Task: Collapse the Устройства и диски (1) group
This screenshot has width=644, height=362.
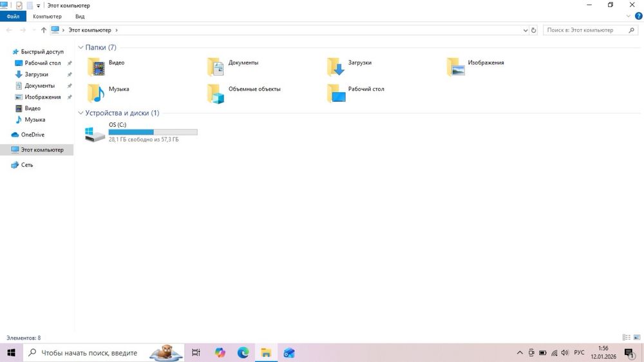Action: pyautogui.click(x=81, y=113)
